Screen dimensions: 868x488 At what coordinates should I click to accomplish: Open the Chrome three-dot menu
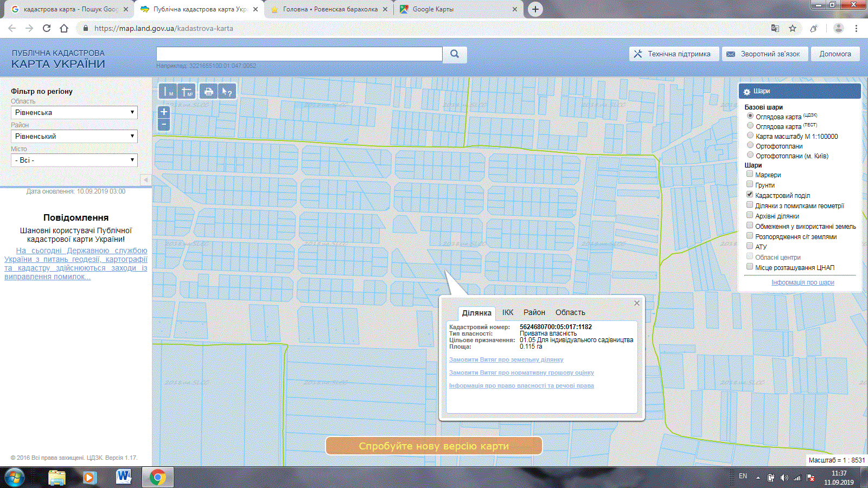[856, 28]
